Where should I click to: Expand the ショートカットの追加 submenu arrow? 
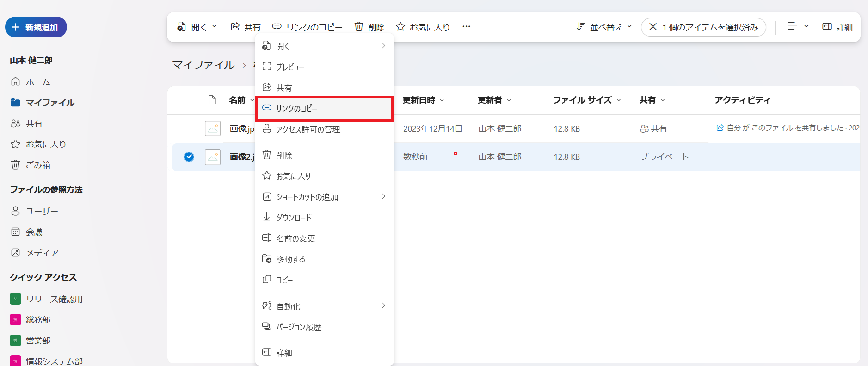pyautogui.click(x=383, y=196)
